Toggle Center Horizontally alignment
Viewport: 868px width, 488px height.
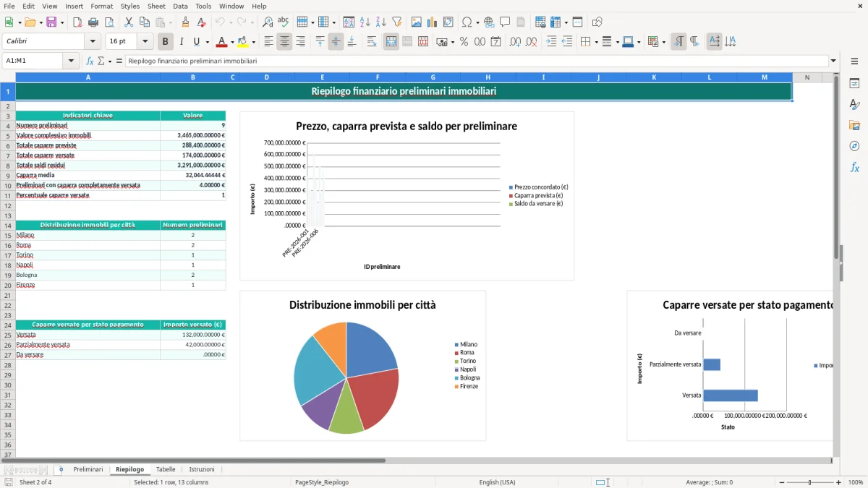(284, 42)
